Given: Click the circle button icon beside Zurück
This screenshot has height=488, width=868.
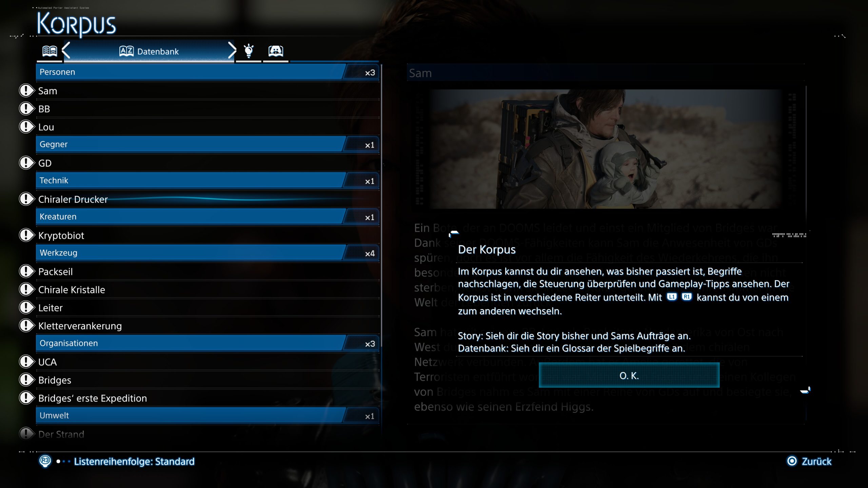Looking at the screenshot, I should (792, 461).
